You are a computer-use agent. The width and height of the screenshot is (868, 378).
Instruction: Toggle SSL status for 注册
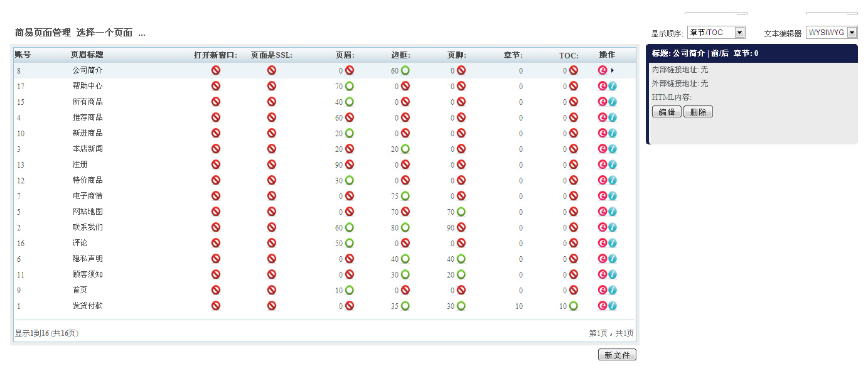[272, 165]
